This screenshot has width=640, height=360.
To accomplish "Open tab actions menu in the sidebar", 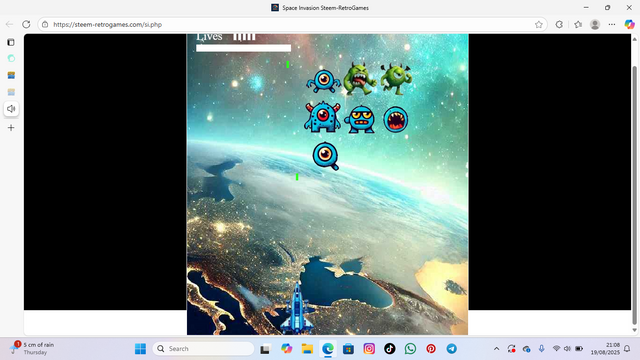I will click(x=11, y=42).
